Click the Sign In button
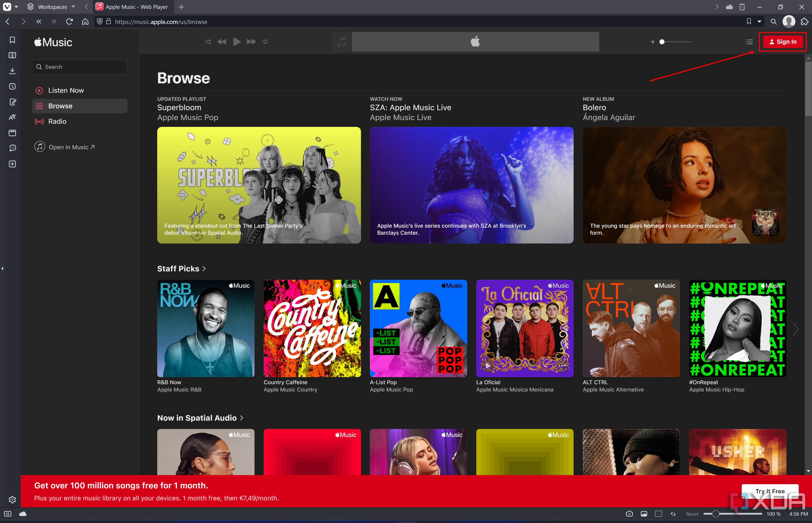 point(782,41)
